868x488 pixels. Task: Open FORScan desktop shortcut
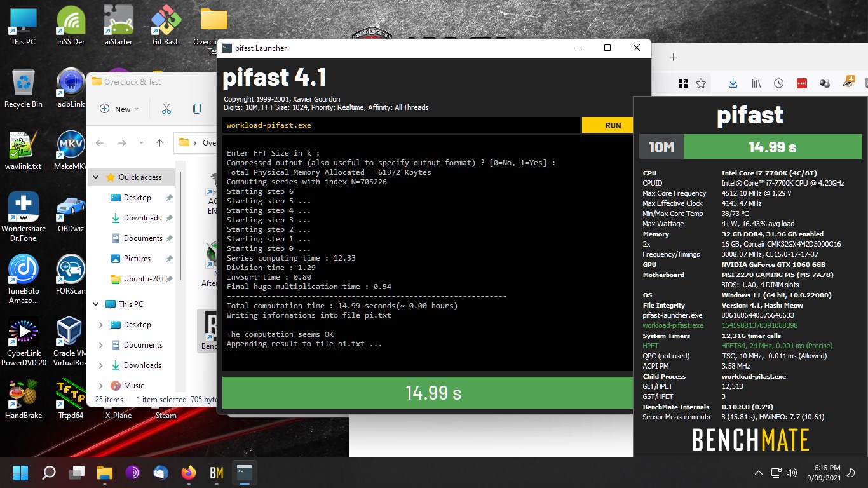point(71,275)
